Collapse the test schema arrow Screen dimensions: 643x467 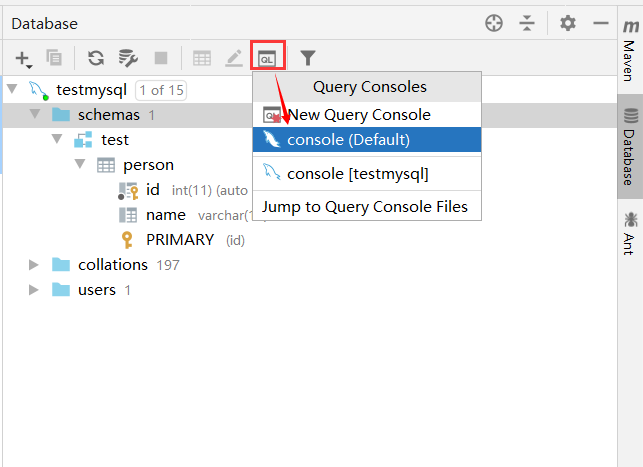pos(57,139)
